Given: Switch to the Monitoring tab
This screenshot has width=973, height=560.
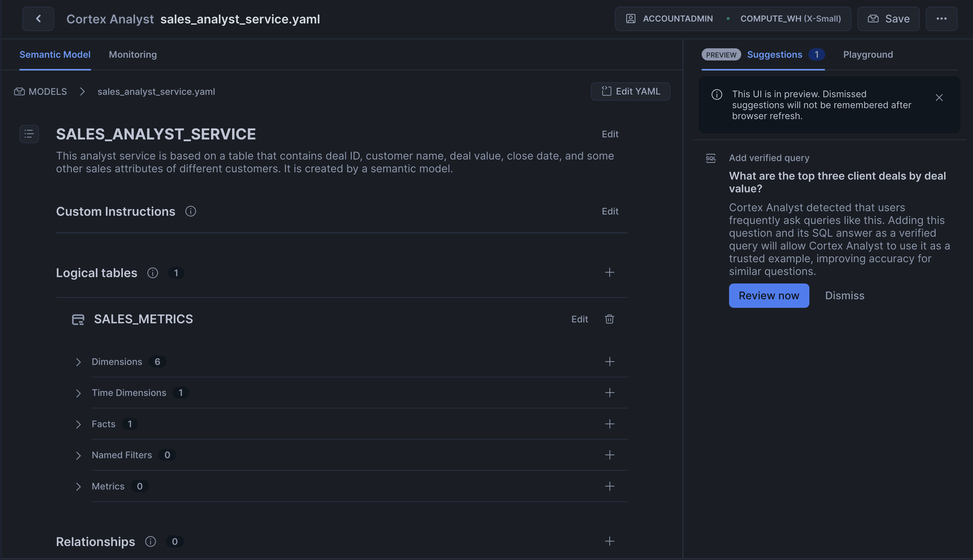Looking at the screenshot, I should (133, 55).
